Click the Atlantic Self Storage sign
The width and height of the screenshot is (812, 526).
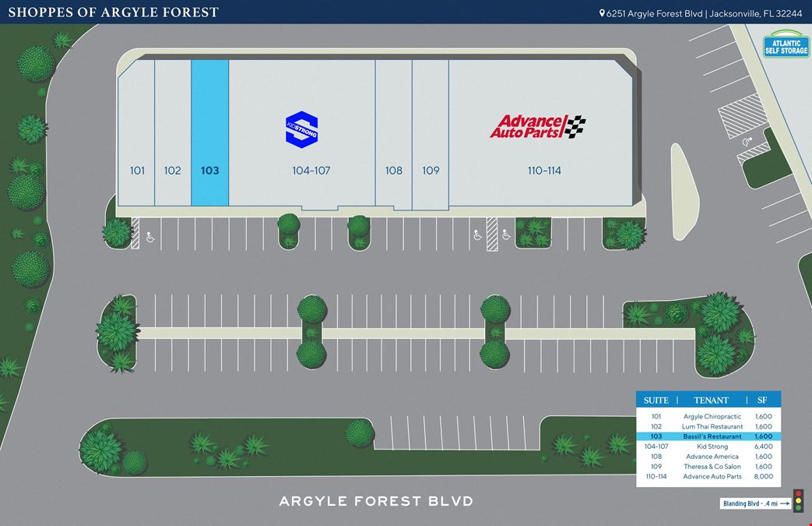pos(786,44)
